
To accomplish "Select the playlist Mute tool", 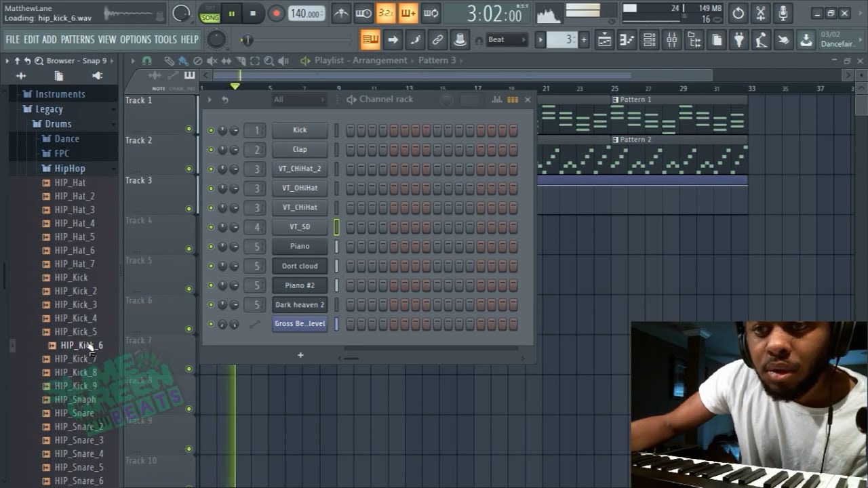I will (x=212, y=61).
